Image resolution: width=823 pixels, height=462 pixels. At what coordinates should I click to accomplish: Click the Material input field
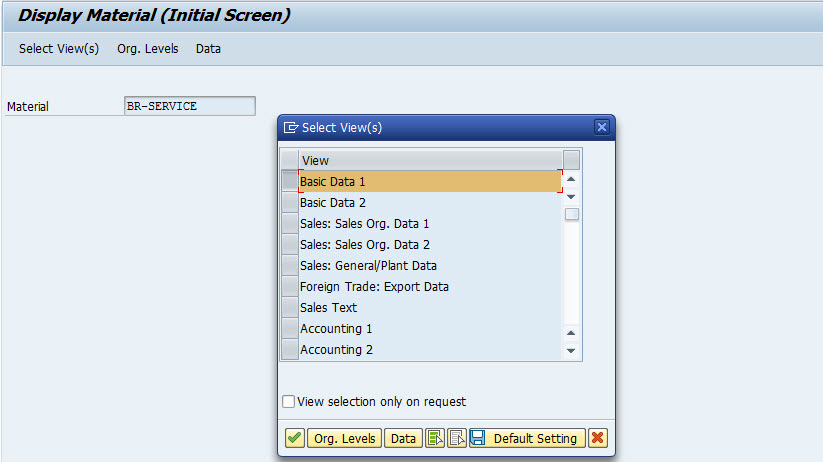pyautogui.click(x=189, y=106)
